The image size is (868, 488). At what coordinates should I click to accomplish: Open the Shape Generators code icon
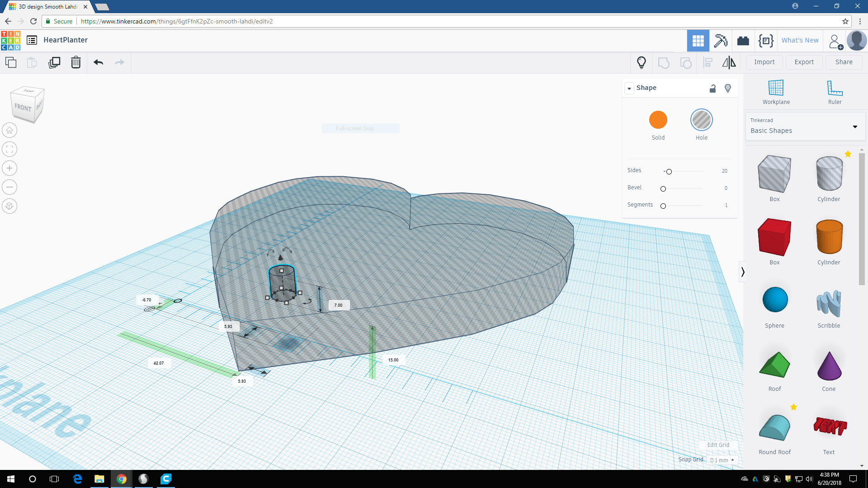click(766, 41)
